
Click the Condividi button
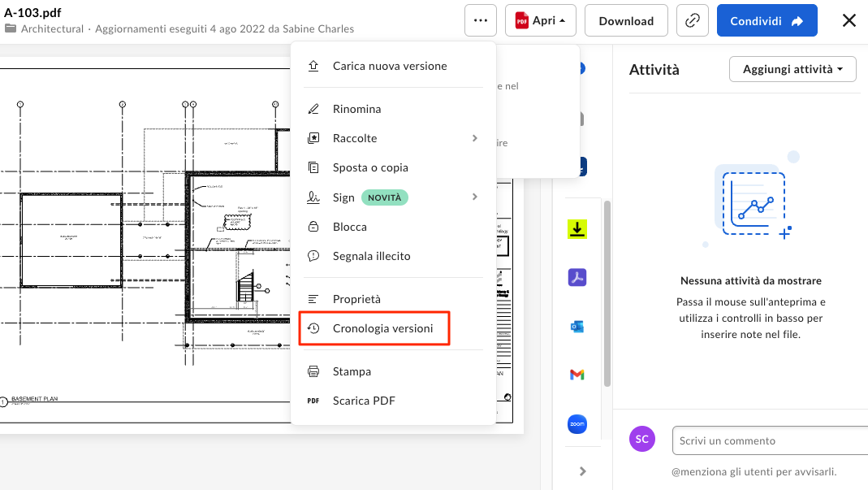767,20
